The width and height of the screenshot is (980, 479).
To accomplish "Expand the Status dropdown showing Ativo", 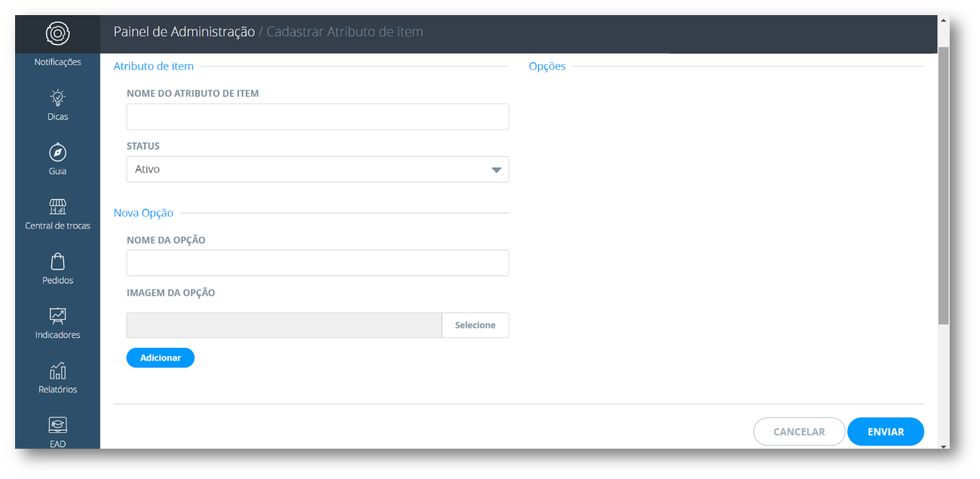I will (x=317, y=170).
